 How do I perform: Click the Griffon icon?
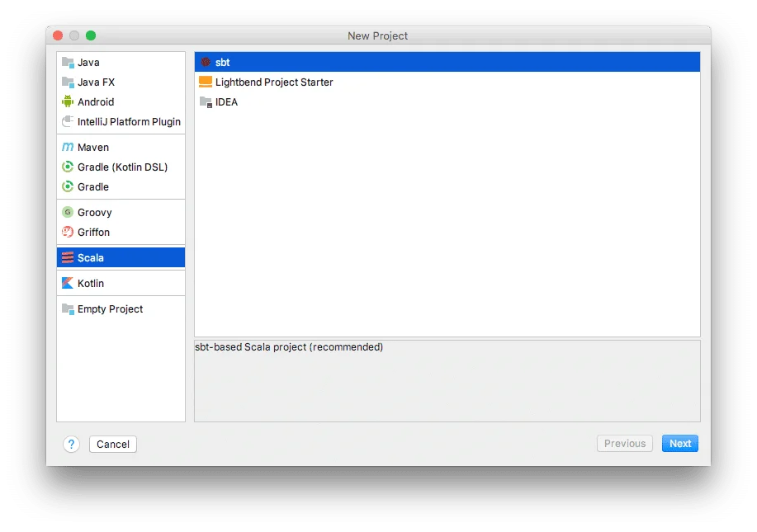[68, 232]
